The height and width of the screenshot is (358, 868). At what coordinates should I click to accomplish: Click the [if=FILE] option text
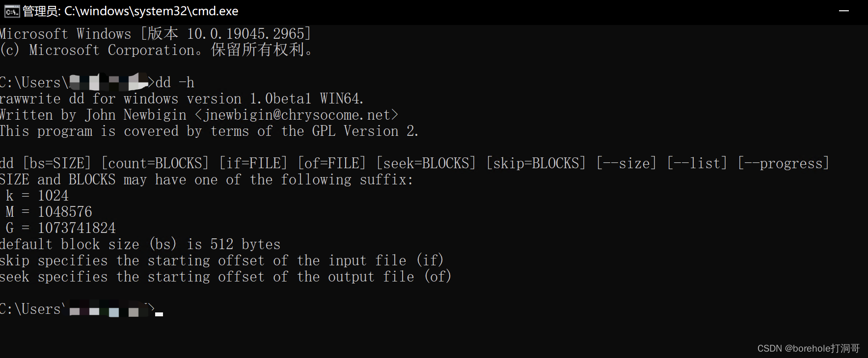pos(253,163)
